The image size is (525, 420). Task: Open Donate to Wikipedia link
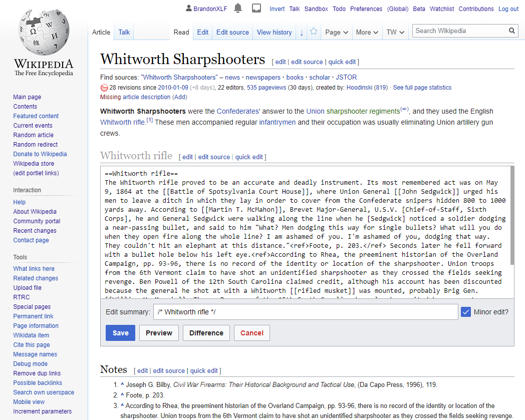(x=40, y=154)
